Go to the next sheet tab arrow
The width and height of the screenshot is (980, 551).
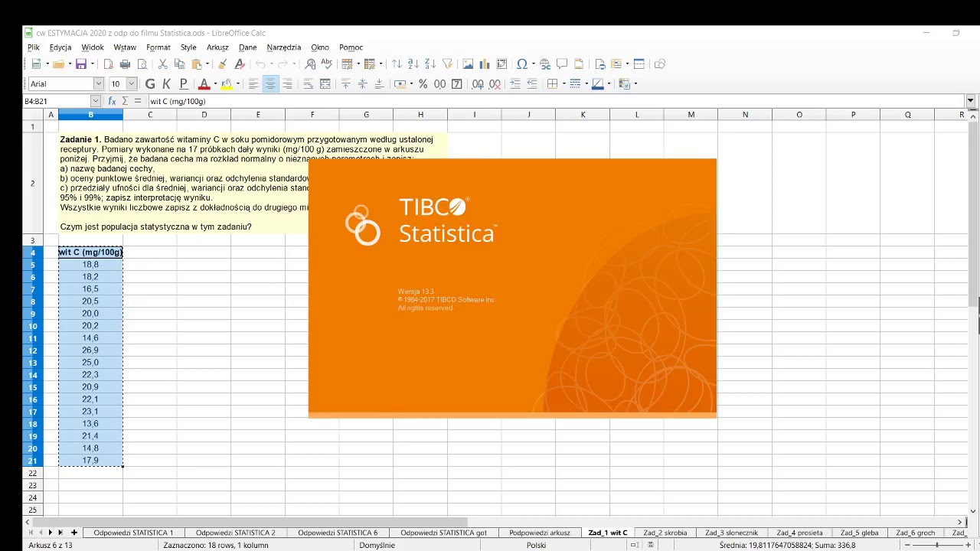51,533
